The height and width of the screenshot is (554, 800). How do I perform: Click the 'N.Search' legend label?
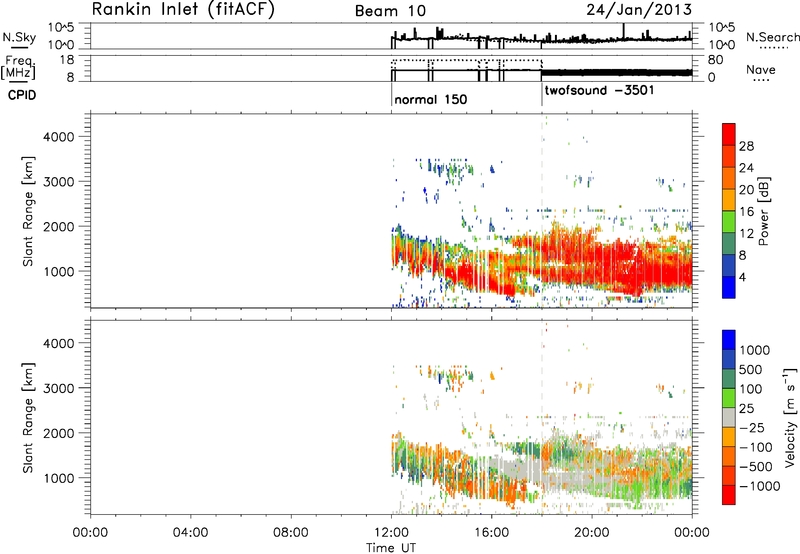[x=773, y=37]
